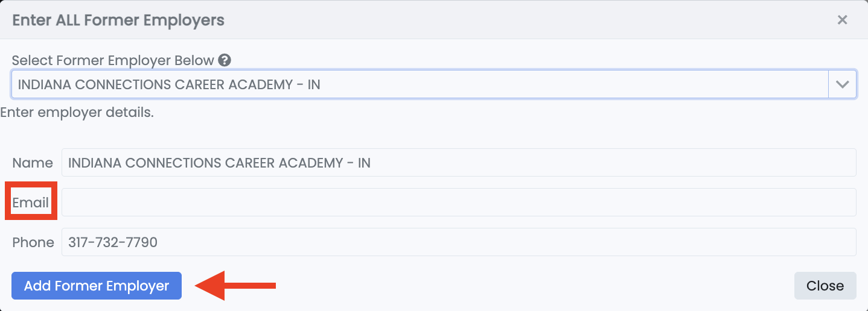
Task: Dismiss dialog with the X icon
Action: pos(842,20)
